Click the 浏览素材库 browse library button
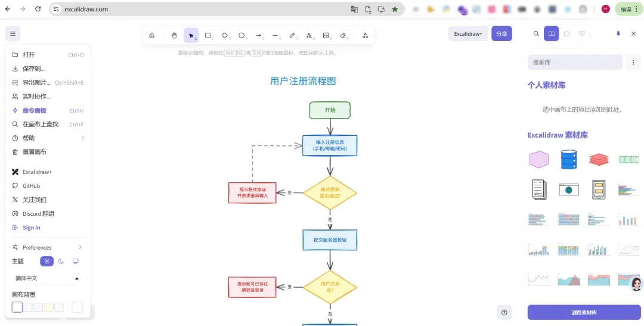 click(584, 312)
